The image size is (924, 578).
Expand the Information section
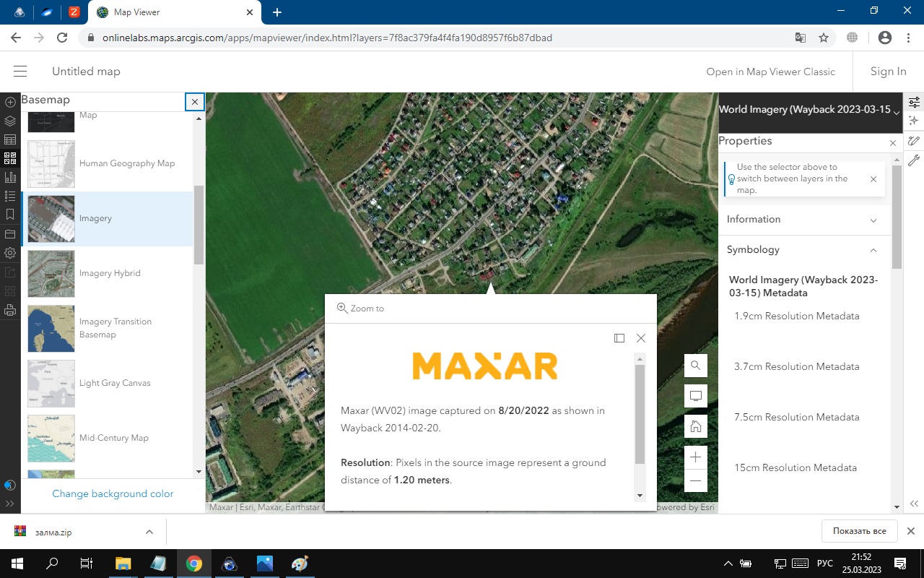[x=804, y=220]
